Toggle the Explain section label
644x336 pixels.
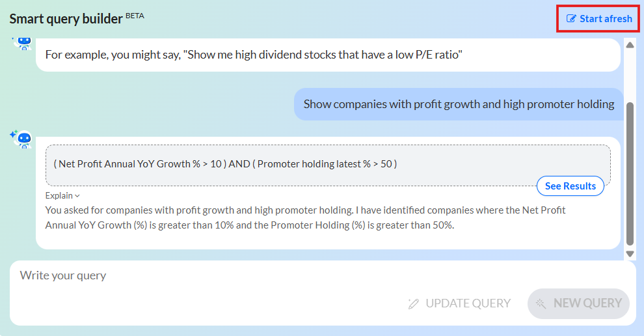tap(59, 196)
